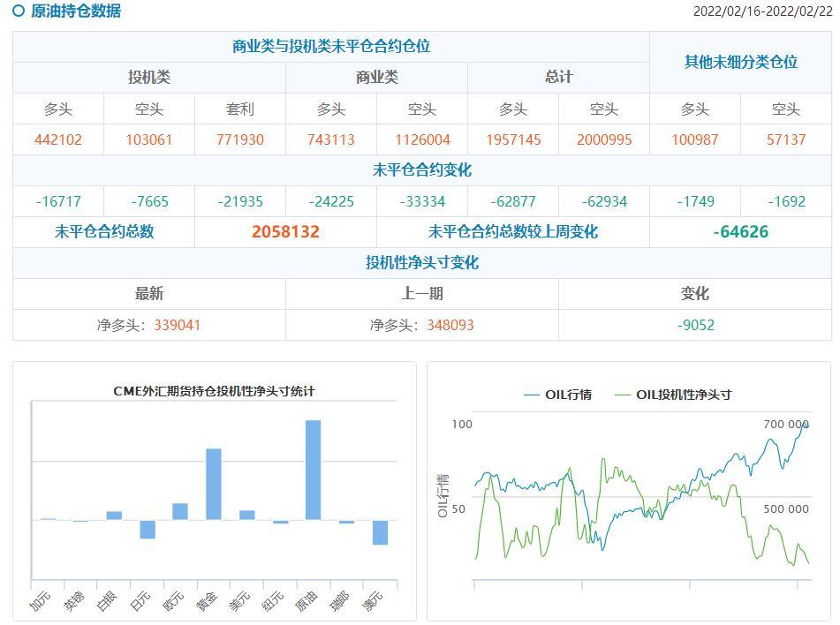840x625 pixels.
Task: Click the 未平仓合约总数 value 2058132
Action: [285, 232]
